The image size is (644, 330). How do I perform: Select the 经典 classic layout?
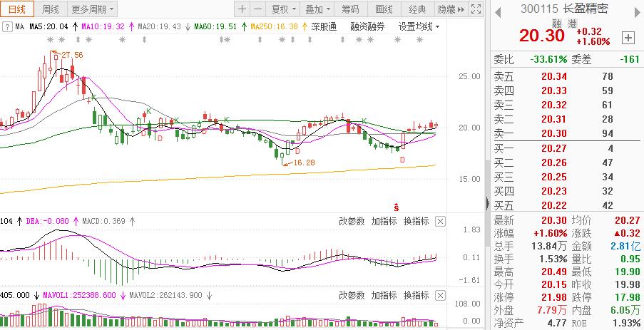(x=417, y=9)
